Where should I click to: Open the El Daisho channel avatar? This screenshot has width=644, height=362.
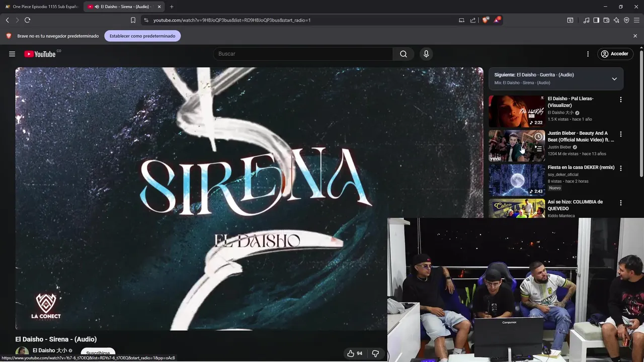pos(22,353)
